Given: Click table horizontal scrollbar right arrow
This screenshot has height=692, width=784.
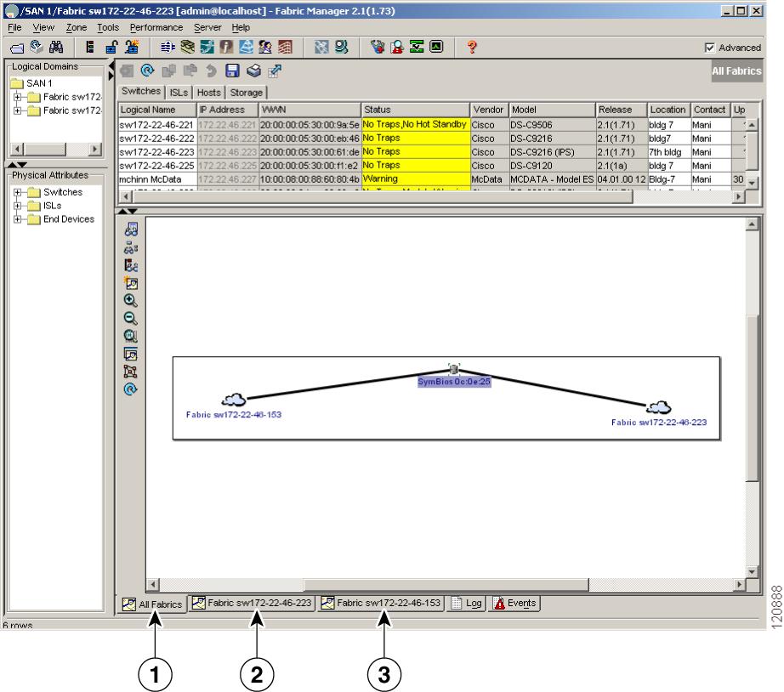Looking at the screenshot, I should coord(738,197).
